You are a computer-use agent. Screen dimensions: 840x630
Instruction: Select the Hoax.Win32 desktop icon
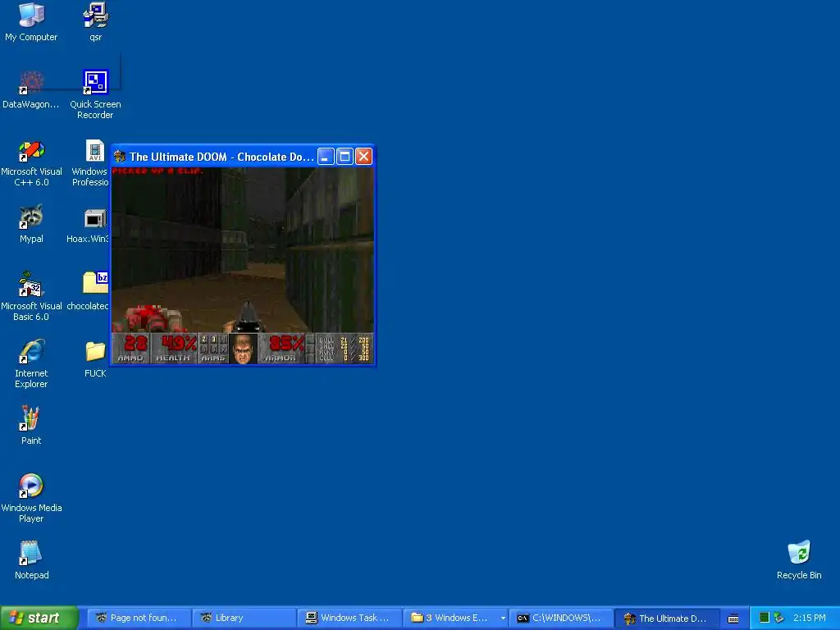pyautogui.click(x=88, y=224)
